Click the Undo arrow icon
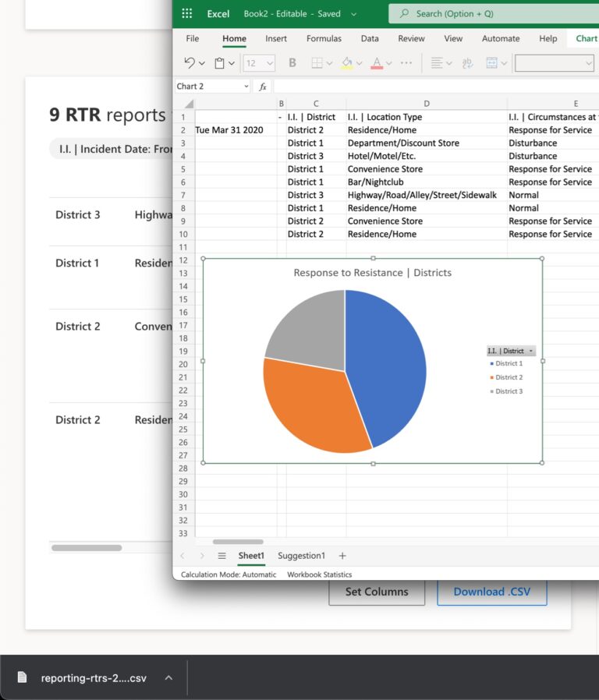Screen dimensions: 599x700 [190, 63]
